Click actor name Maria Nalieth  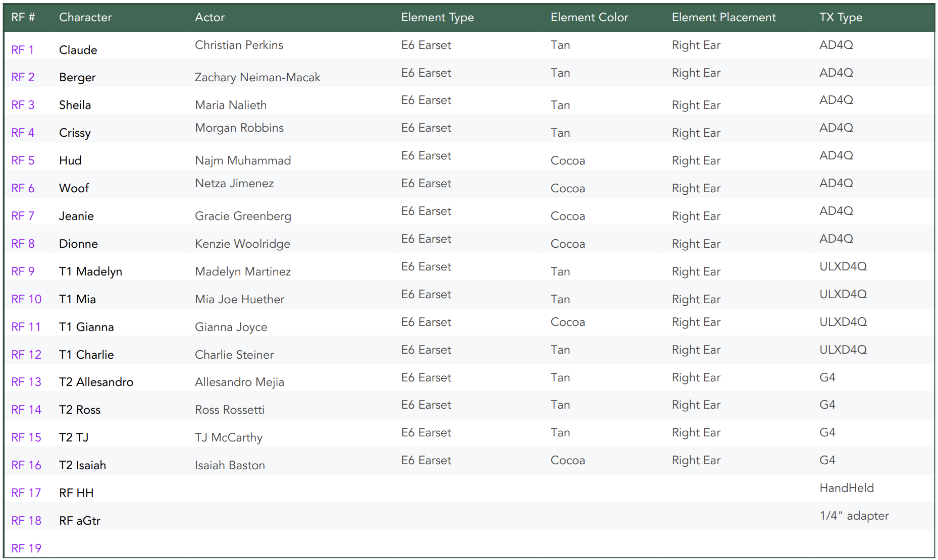pos(231,105)
